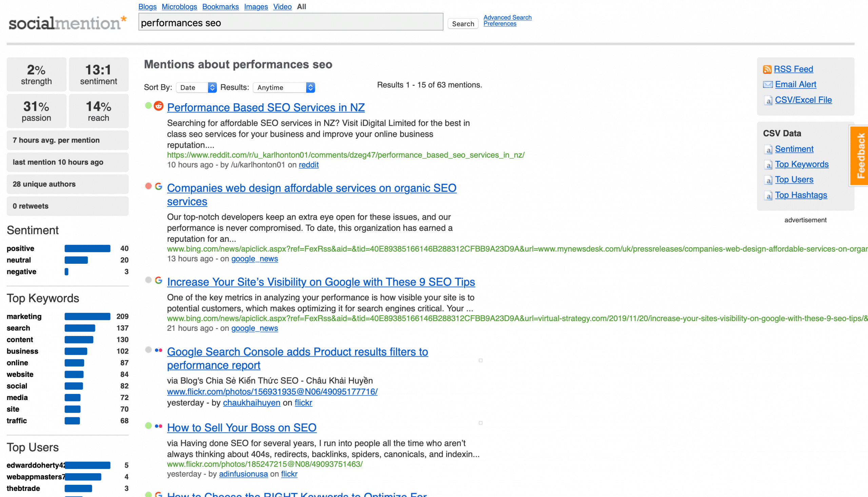The width and height of the screenshot is (868, 497).
Task: Click google_news source link posted 21 hours ago
Action: point(255,329)
